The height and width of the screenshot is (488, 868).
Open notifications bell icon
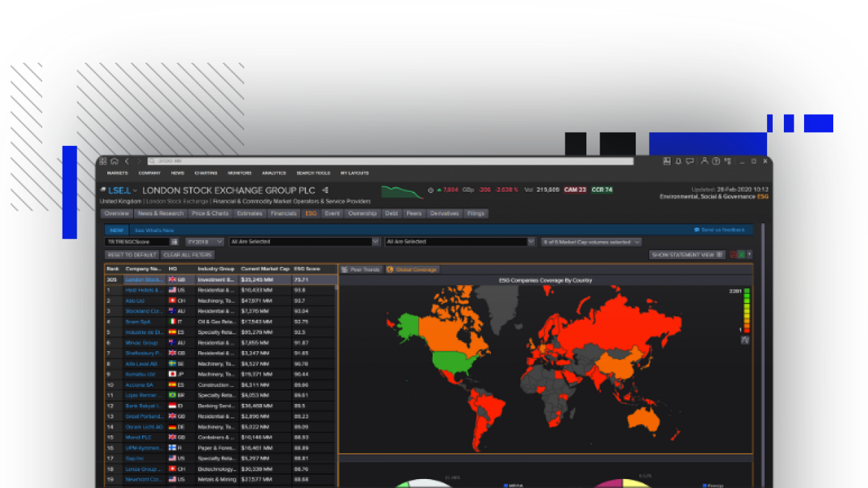678,161
